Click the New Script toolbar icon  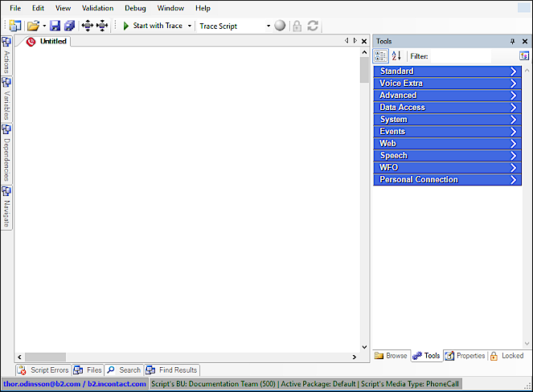point(15,26)
